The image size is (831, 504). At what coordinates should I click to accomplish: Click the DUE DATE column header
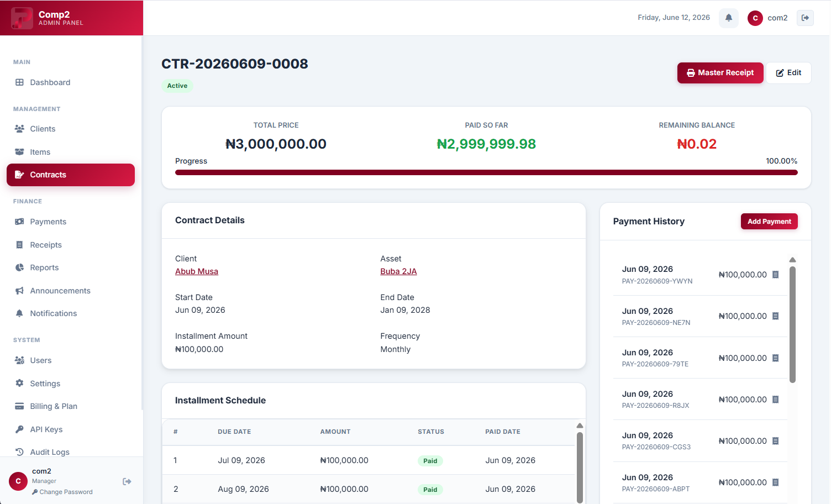pos(234,432)
